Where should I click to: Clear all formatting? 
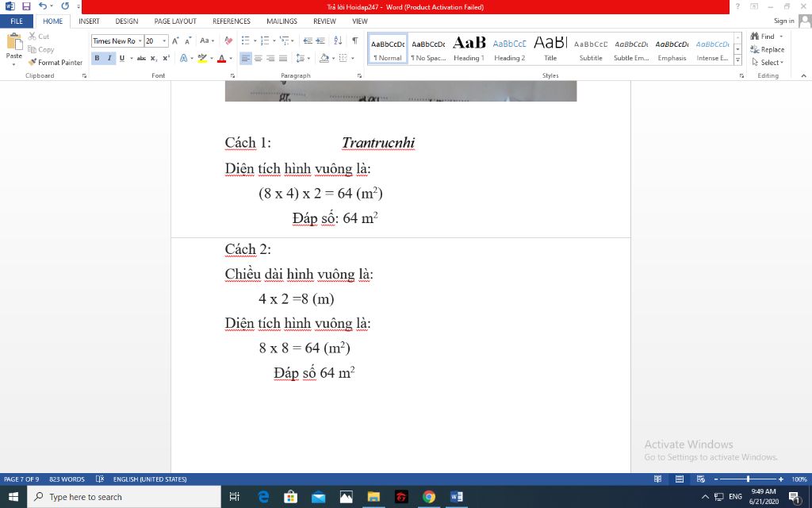click(x=228, y=40)
